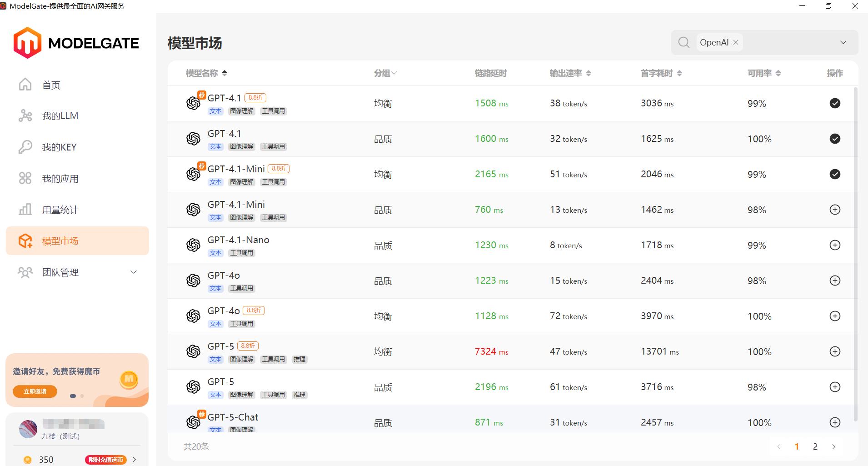Go to page 2 of results

tap(815, 446)
